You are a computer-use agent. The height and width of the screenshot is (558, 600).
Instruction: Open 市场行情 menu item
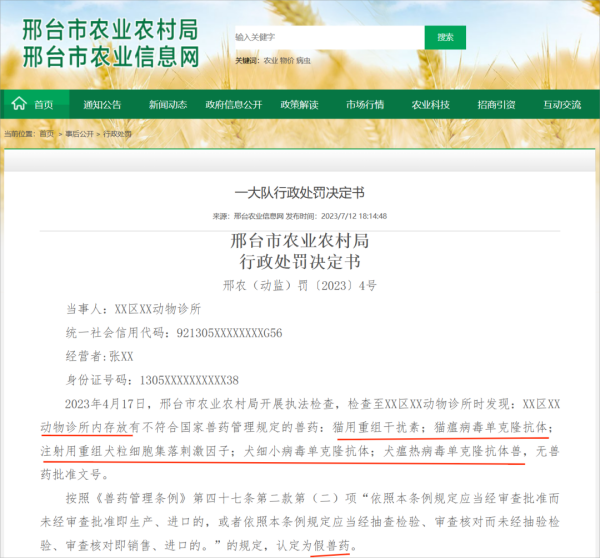click(365, 104)
